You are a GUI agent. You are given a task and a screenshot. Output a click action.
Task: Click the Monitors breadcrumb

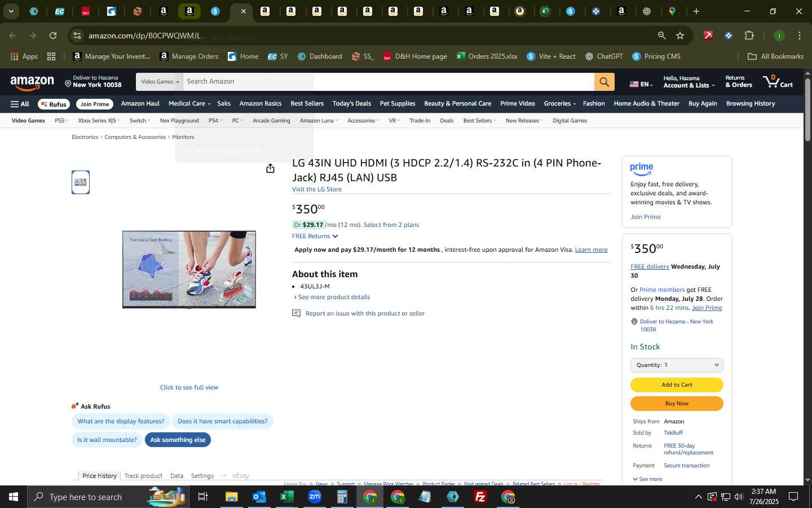tap(183, 137)
